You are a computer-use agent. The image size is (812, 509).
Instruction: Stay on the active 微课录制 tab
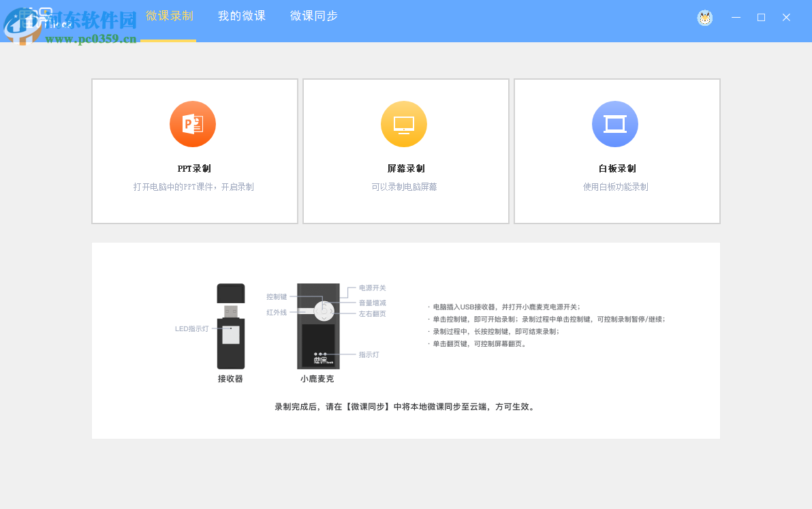[168, 16]
